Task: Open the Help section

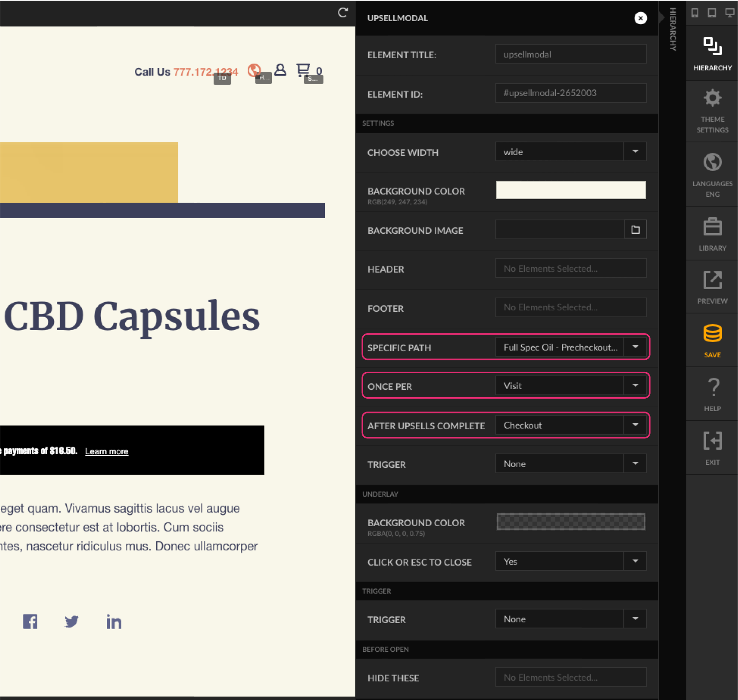Action: [x=712, y=394]
